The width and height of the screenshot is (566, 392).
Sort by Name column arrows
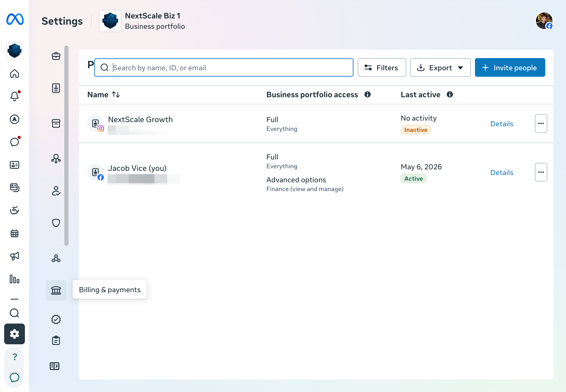116,95
